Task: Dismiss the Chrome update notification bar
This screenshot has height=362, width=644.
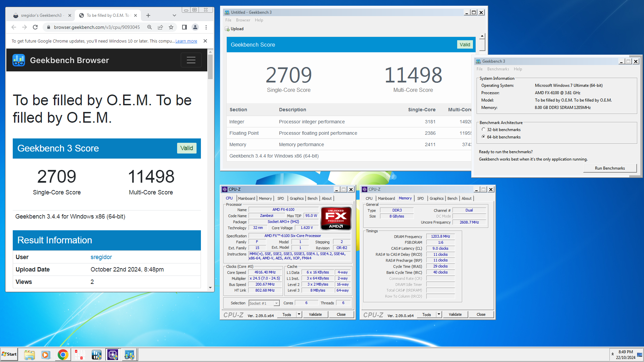Action: 205,41
